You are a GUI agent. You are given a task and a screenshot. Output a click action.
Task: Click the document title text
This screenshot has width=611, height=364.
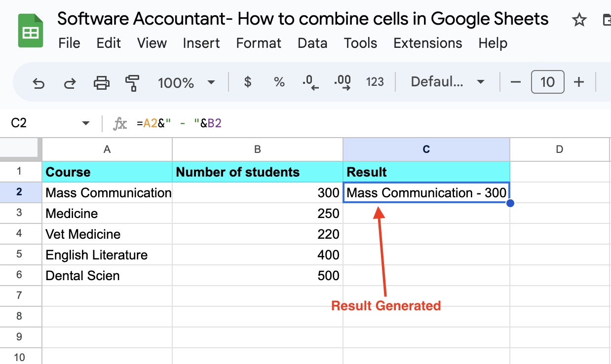[x=303, y=19]
